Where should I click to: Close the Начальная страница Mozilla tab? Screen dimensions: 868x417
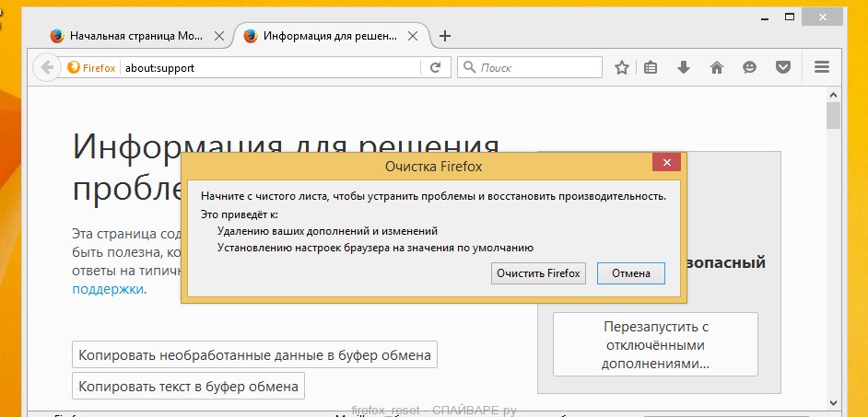pyautogui.click(x=219, y=37)
